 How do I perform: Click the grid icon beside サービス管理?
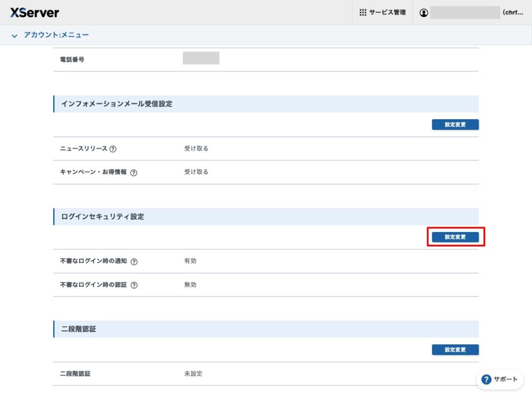pyautogui.click(x=363, y=12)
